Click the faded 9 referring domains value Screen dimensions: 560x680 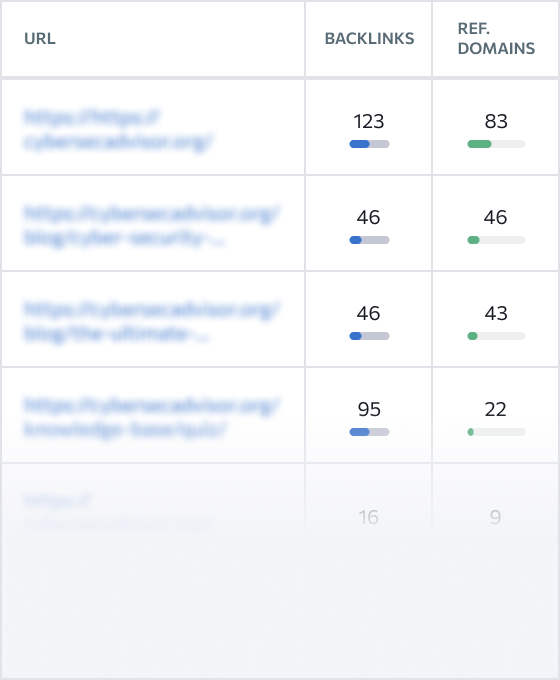tap(495, 517)
